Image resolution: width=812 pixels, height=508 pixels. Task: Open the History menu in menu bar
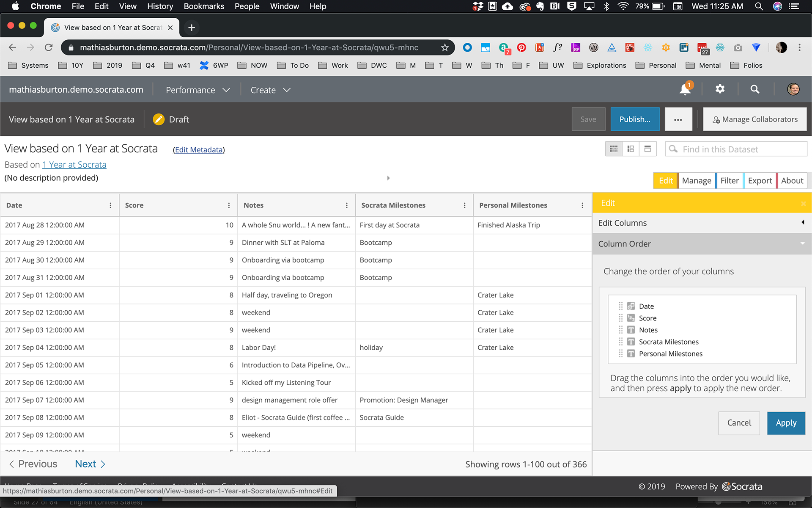point(160,6)
